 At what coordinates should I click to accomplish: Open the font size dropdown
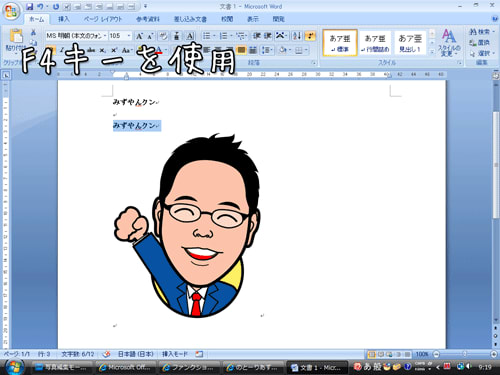(120, 36)
